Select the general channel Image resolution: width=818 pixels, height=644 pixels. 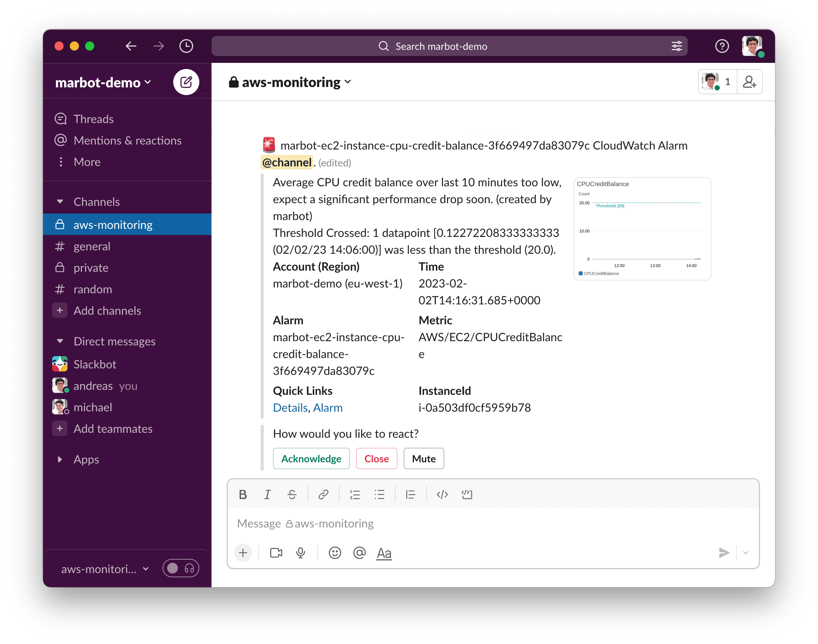tap(127, 246)
